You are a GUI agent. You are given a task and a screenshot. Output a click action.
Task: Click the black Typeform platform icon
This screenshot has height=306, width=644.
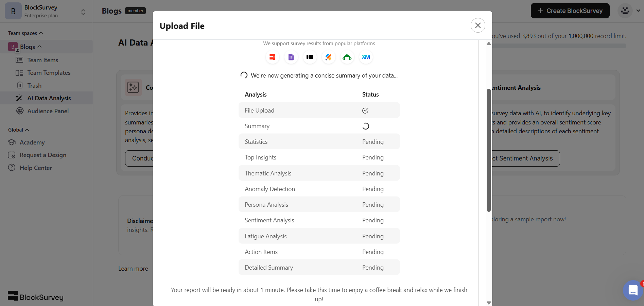pyautogui.click(x=310, y=57)
